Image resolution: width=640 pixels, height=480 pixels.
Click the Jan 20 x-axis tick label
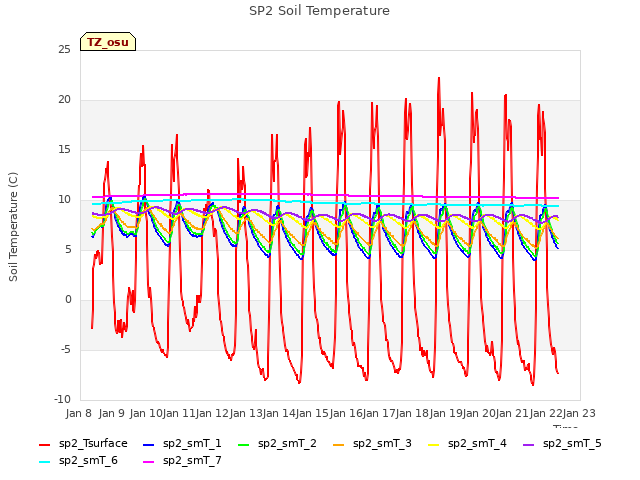(x=479, y=413)
